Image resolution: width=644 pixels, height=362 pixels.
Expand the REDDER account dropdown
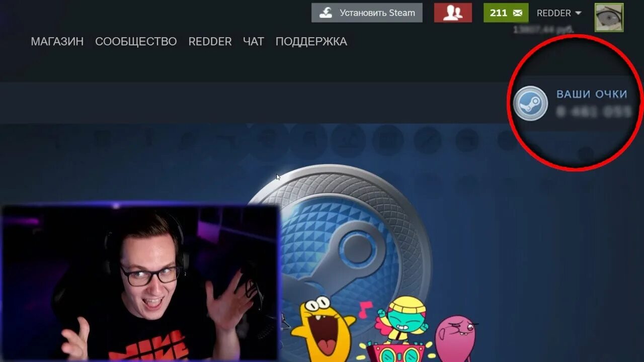pos(559,13)
